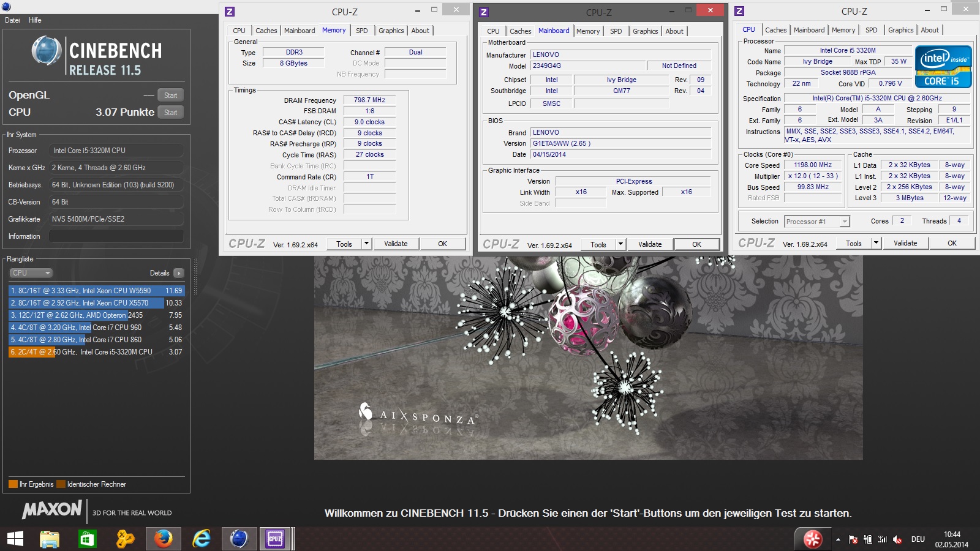Click the Information input field in Cinebench
The image size is (980, 551).
(116, 236)
